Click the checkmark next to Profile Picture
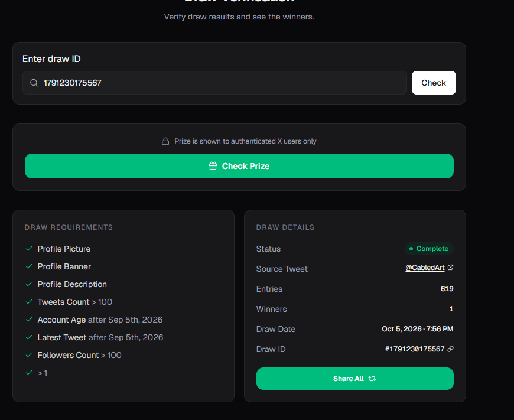Viewport: 514px width, 420px height. (x=29, y=249)
